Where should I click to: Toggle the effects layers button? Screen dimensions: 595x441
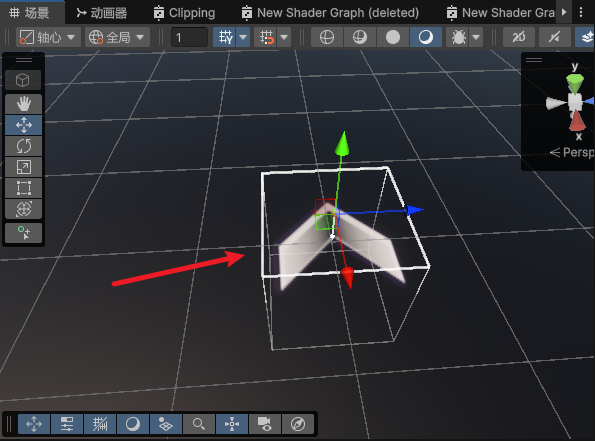click(x=586, y=37)
